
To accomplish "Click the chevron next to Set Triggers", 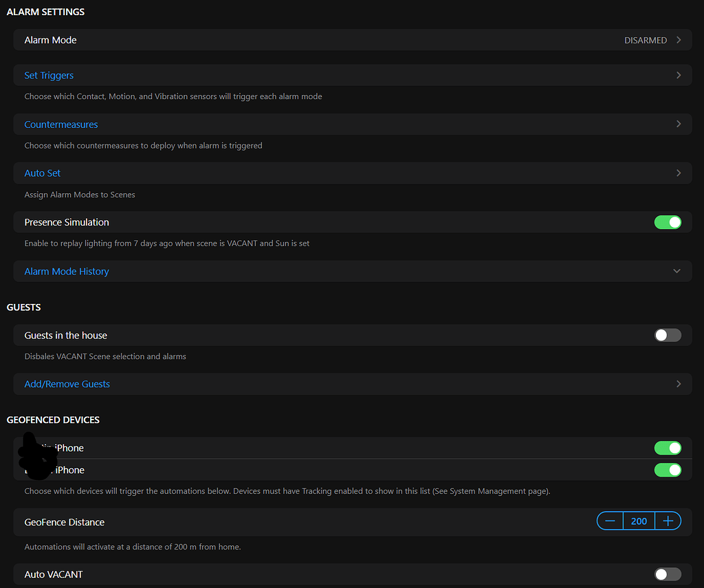I will (x=678, y=75).
